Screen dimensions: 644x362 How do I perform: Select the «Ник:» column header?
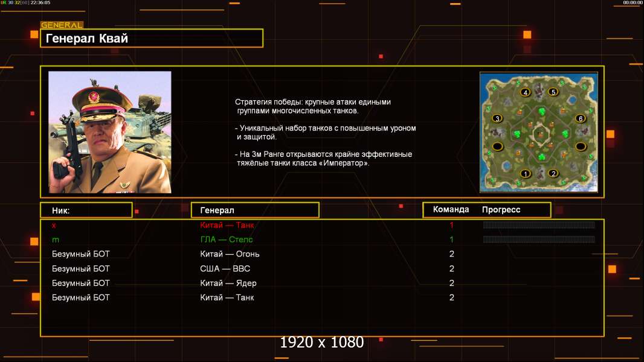(x=86, y=210)
